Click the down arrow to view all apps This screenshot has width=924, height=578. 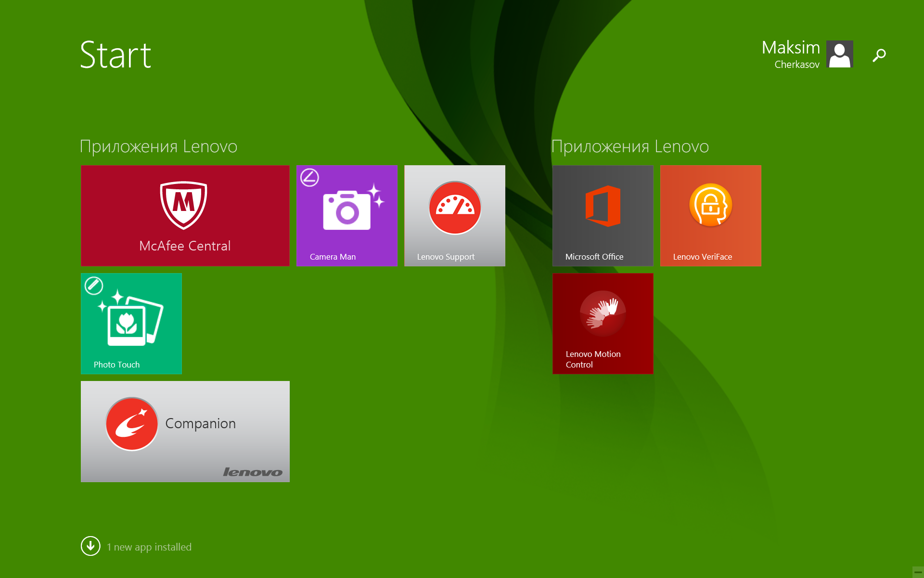(90, 546)
